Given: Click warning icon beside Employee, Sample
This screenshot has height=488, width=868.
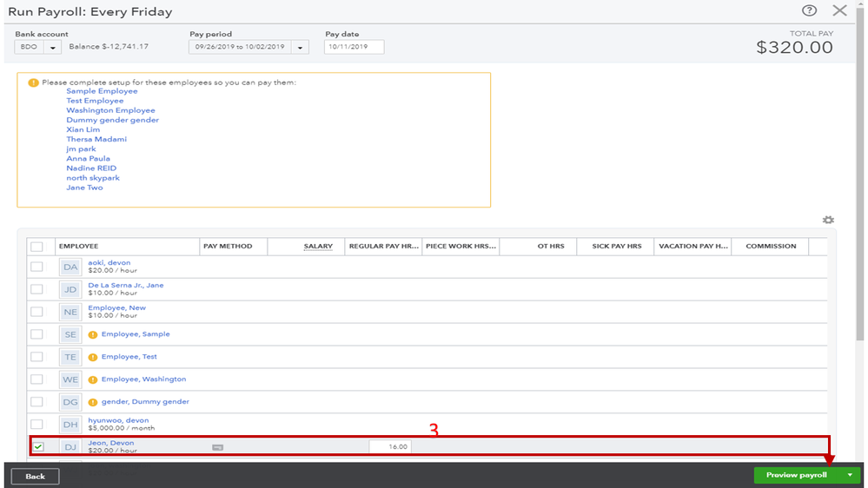Looking at the screenshot, I should 92,334.
